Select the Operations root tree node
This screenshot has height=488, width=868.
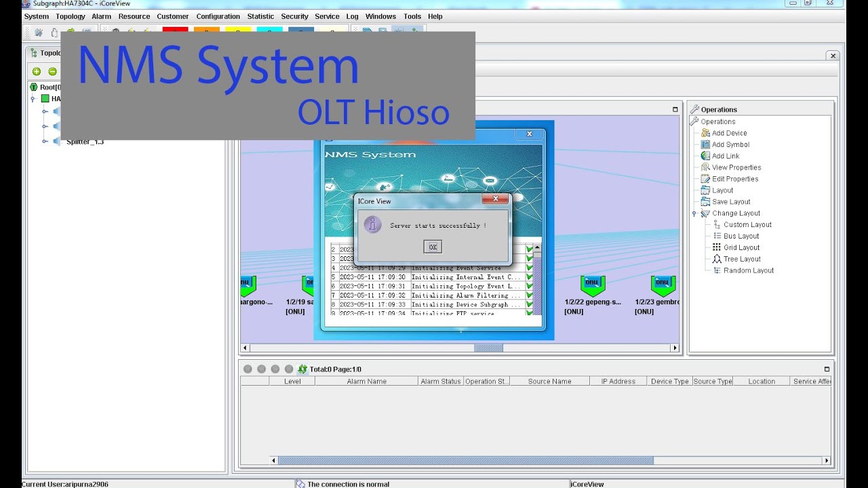[718, 122]
